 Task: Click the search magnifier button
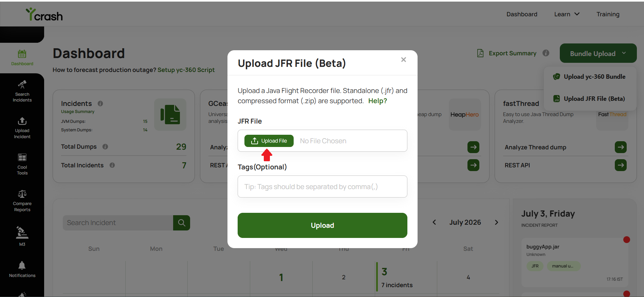tap(182, 223)
